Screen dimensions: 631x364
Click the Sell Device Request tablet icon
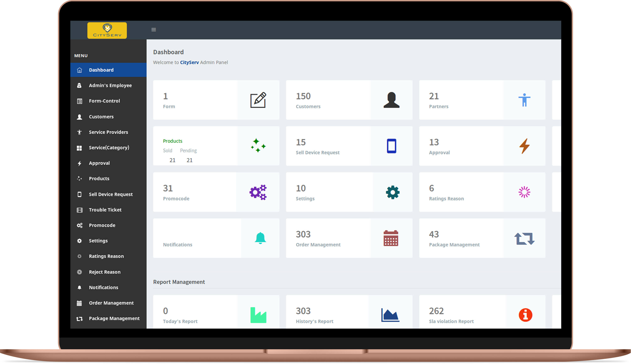click(x=391, y=146)
